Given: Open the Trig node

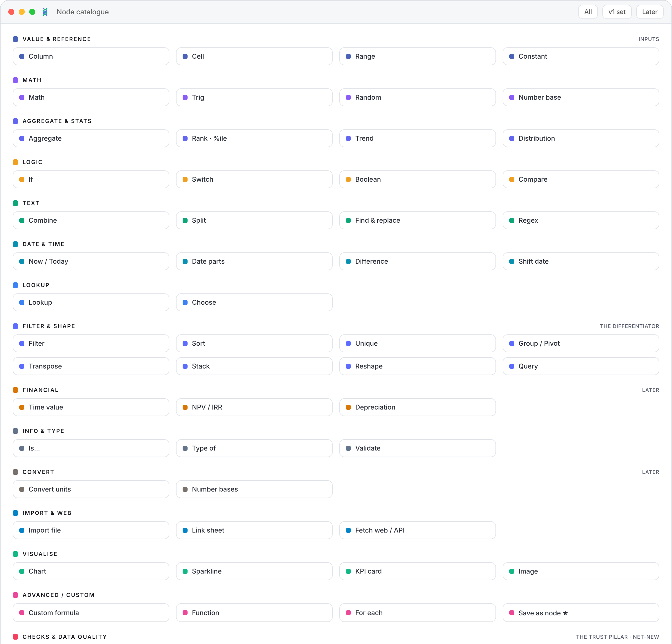Looking at the screenshot, I should pyautogui.click(x=254, y=97).
